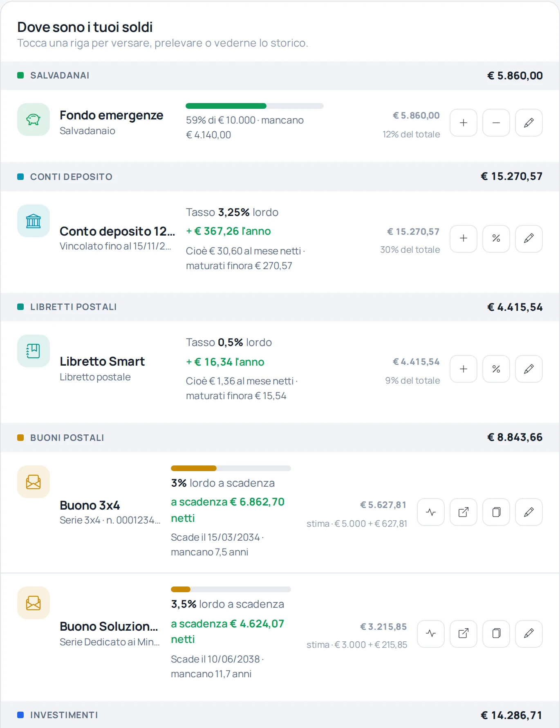Click the "€ 15.270,57" Conti Deposito section total
560x728 pixels.
(x=512, y=176)
